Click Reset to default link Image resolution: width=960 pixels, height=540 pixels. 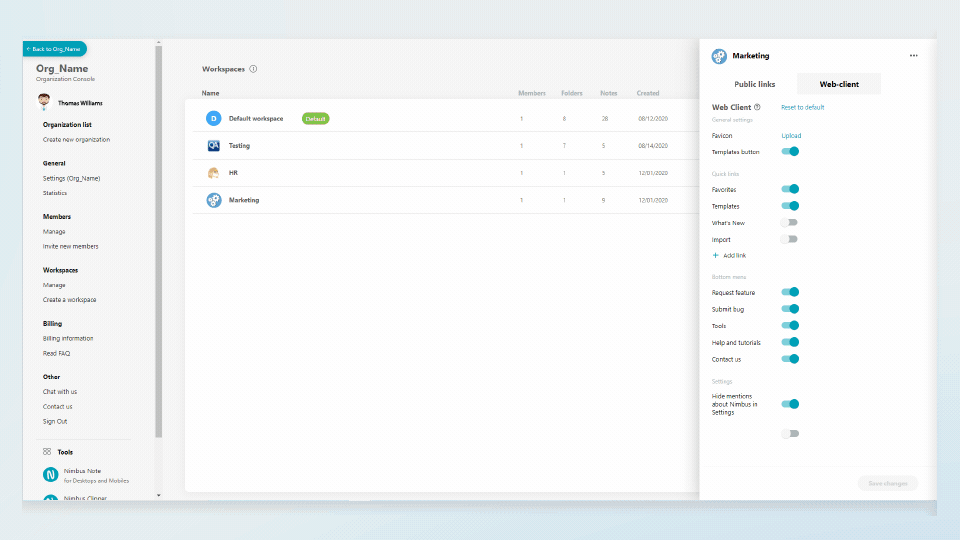[x=802, y=107]
